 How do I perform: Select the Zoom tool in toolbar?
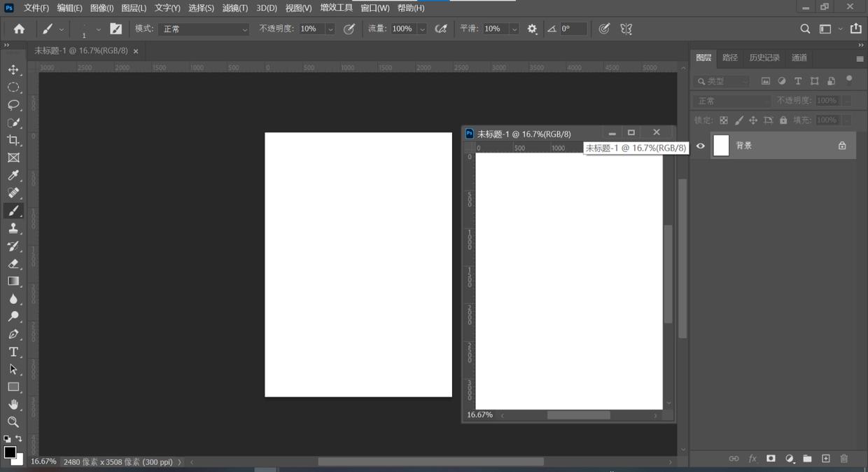tap(13, 422)
